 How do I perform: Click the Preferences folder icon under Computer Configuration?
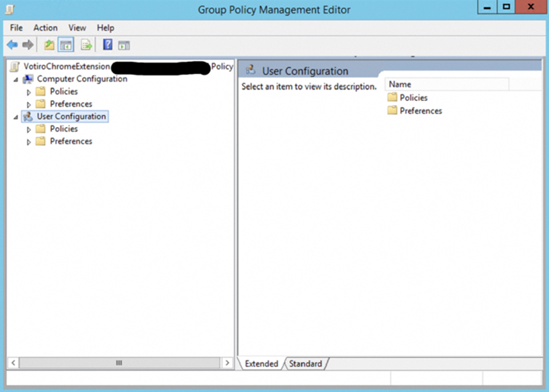click(41, 104)
